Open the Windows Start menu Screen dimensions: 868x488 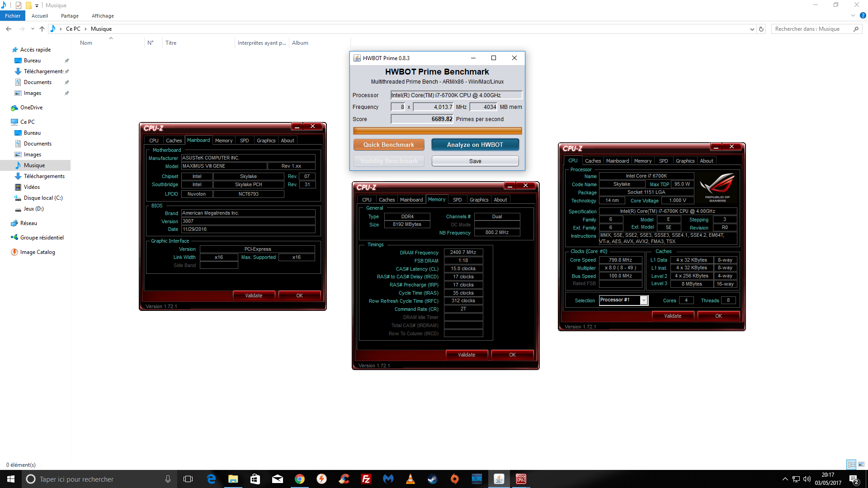(11, 479)
